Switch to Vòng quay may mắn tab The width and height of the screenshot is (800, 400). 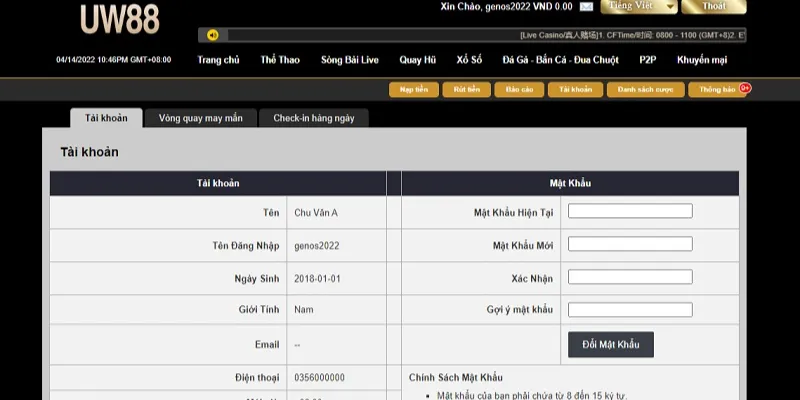point(200,118)
